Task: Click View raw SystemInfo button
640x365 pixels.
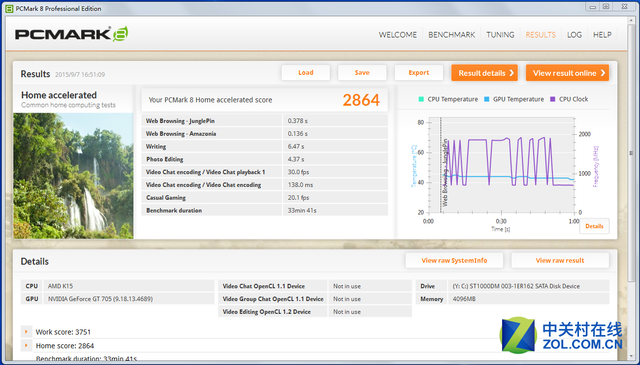Action: click(454, 260)
